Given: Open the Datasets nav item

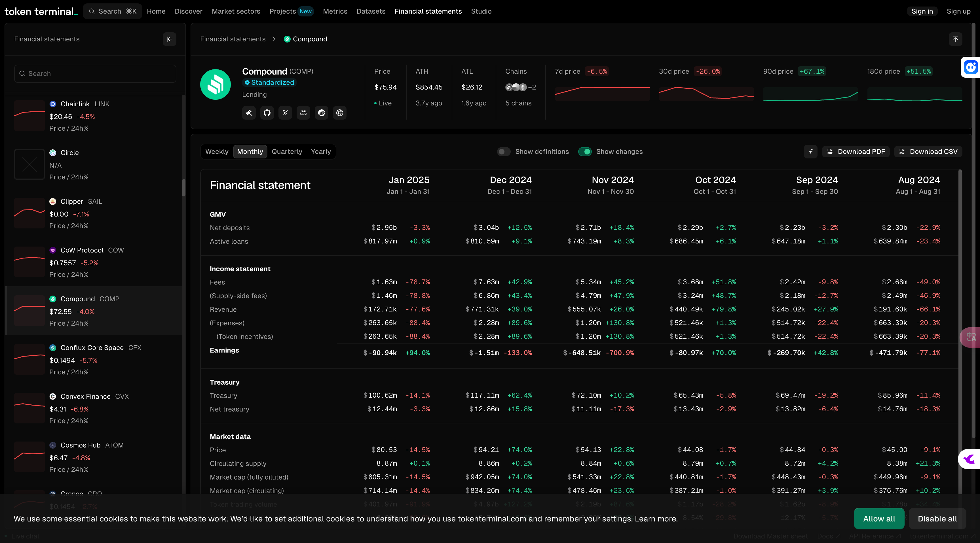Looking at the screenshot, I should point(371,11).
